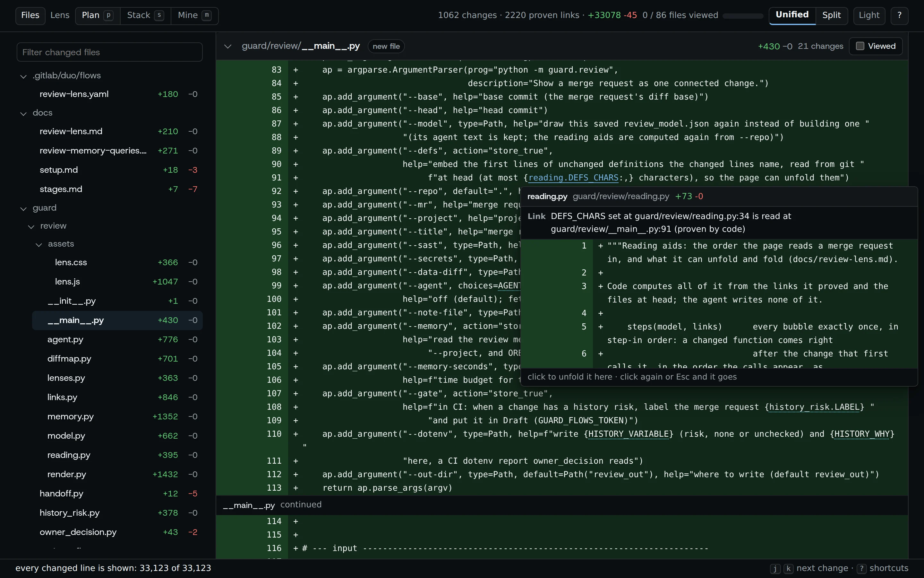Viewport: 924px width, 578px height.
Task: Collapse the assets subfolder
Action: [x=38, y=244]
